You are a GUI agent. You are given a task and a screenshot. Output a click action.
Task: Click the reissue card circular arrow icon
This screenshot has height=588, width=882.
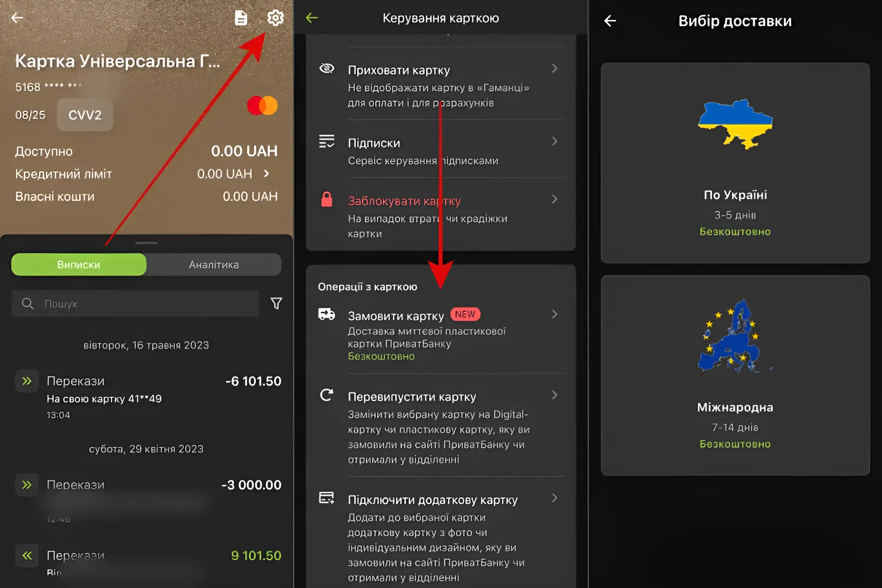point(327,395)
